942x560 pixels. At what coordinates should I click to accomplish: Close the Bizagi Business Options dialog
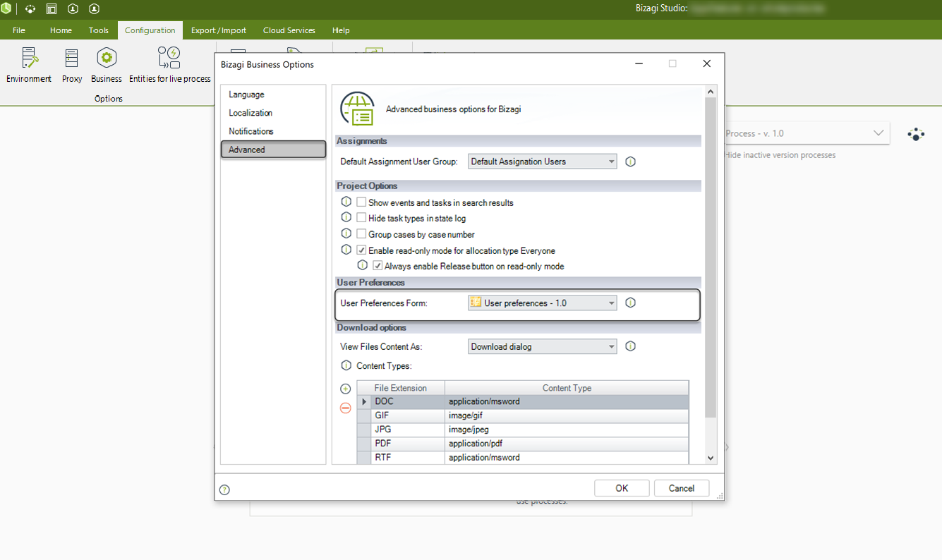click(707, 63)
